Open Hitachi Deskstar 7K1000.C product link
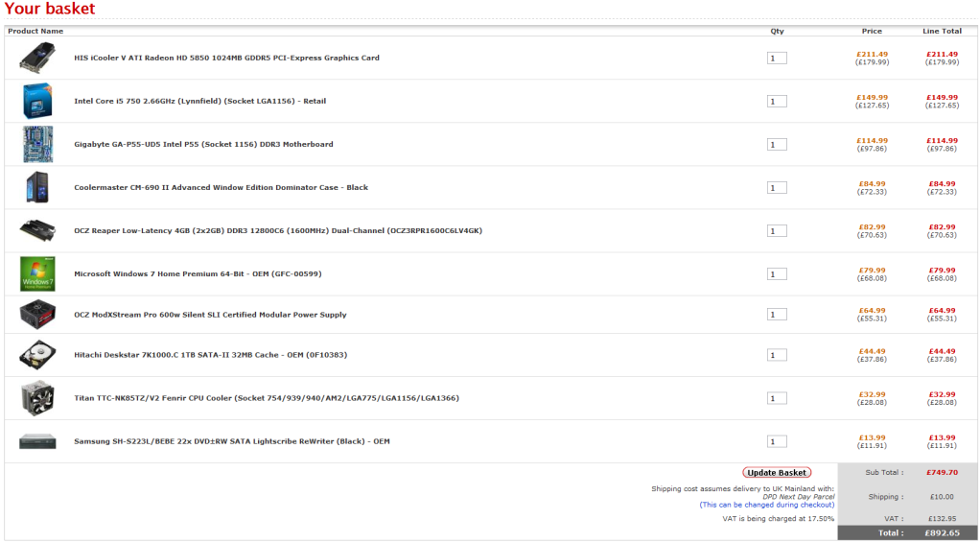Screen dimensions: 980x543 211,355
